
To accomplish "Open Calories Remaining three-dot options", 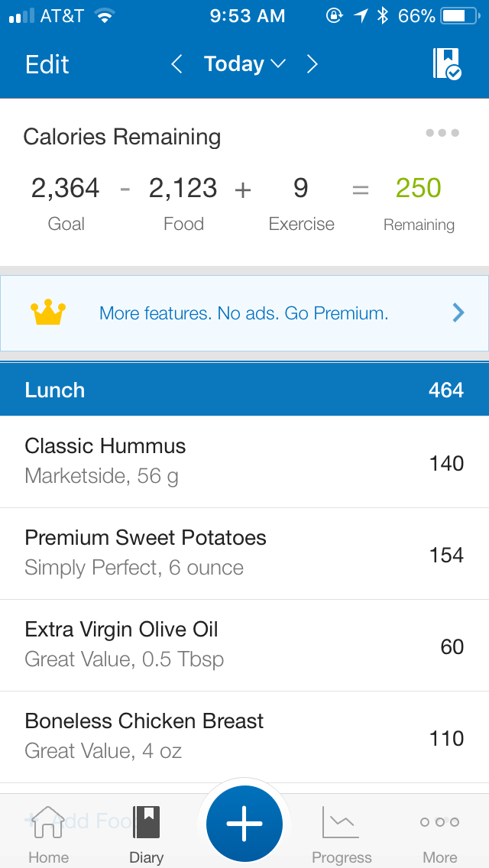I will click(x=442, y=133).
